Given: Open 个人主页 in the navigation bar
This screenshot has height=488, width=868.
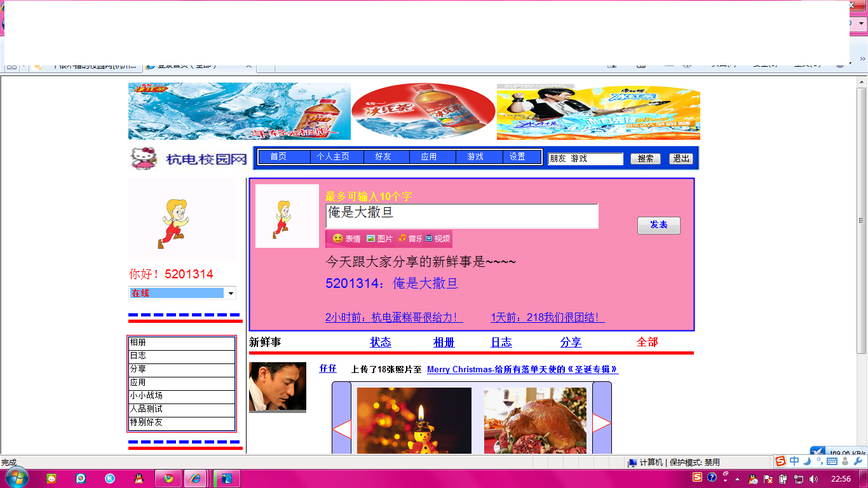Looking at the screenshot, I should (x=333, y=157).
